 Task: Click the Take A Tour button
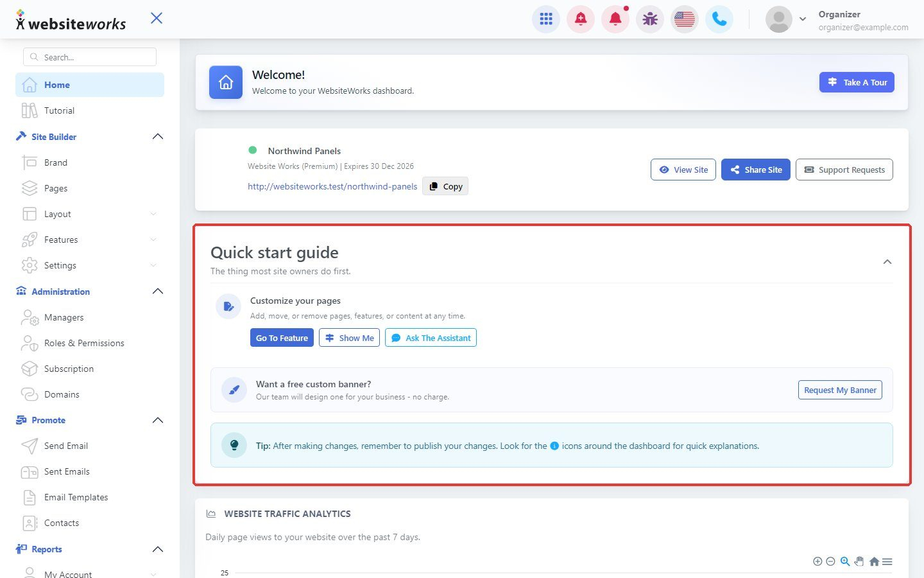coord(857,82)
